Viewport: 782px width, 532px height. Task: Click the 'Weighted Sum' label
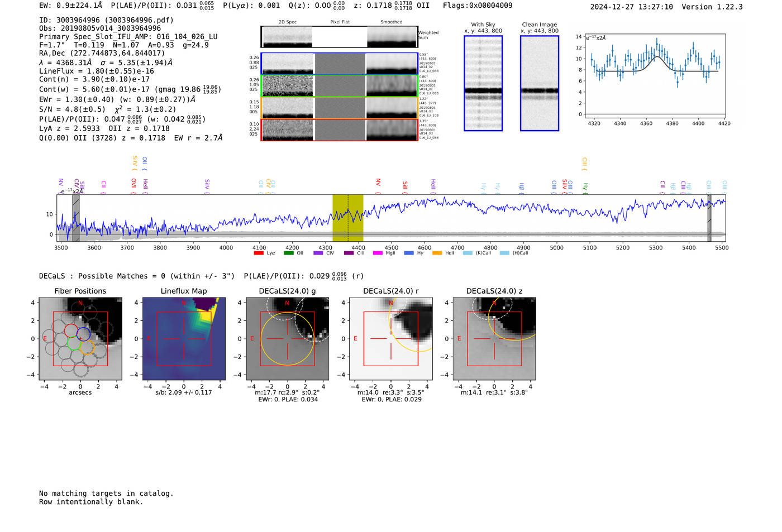428,35
